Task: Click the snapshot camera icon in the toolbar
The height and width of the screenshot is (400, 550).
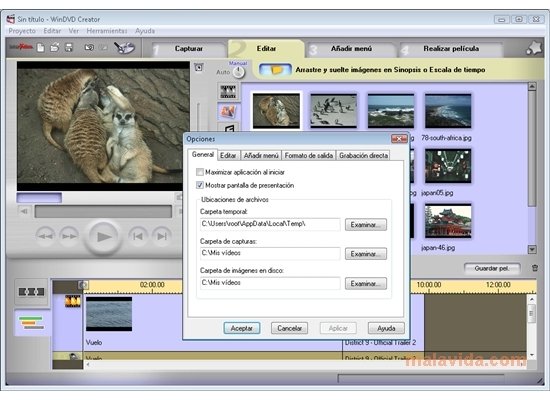Action: 89,47
